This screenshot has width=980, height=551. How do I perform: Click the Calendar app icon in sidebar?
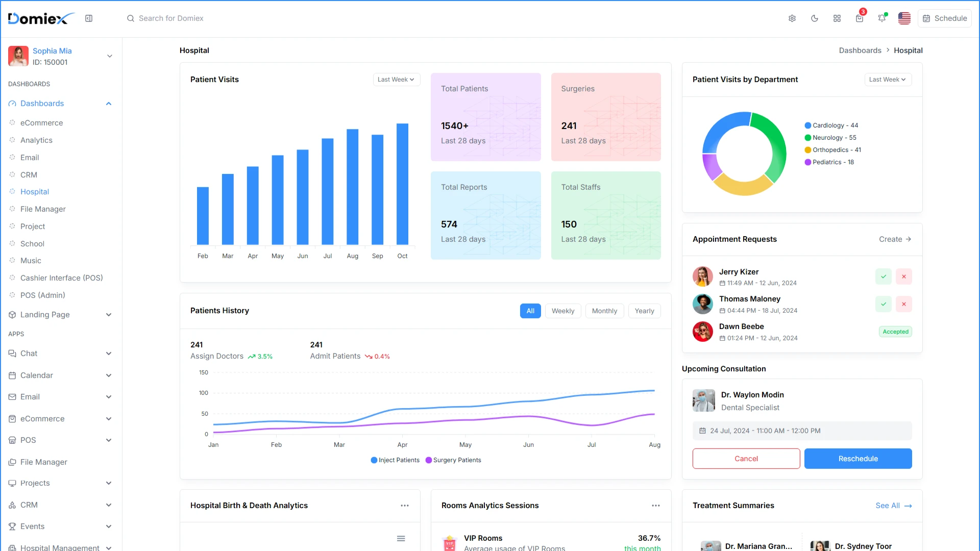[x=12, y=375]
